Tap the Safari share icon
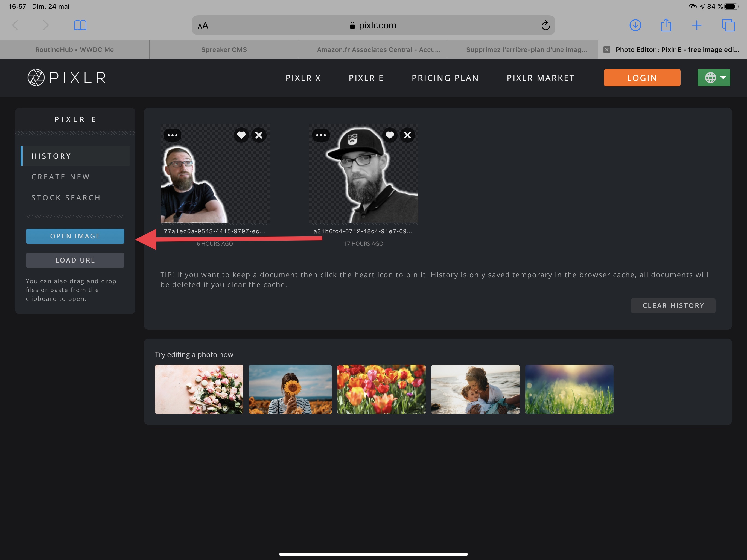This screenshot has height=560, width=747. click(x=666, y=25)
